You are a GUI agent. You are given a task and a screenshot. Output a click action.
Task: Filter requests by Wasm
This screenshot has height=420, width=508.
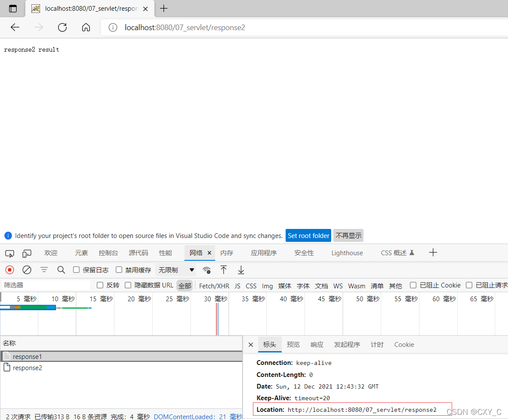[x=357, y=286]
